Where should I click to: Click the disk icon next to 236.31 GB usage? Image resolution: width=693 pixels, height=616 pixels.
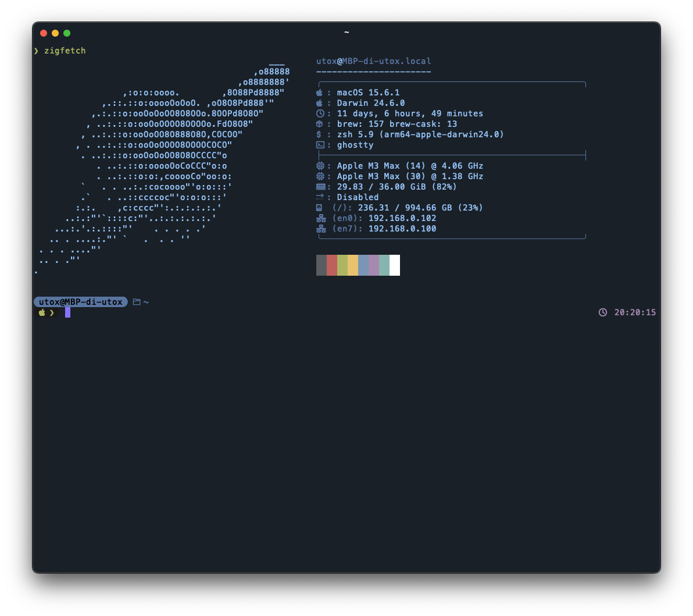coord(319,207)
